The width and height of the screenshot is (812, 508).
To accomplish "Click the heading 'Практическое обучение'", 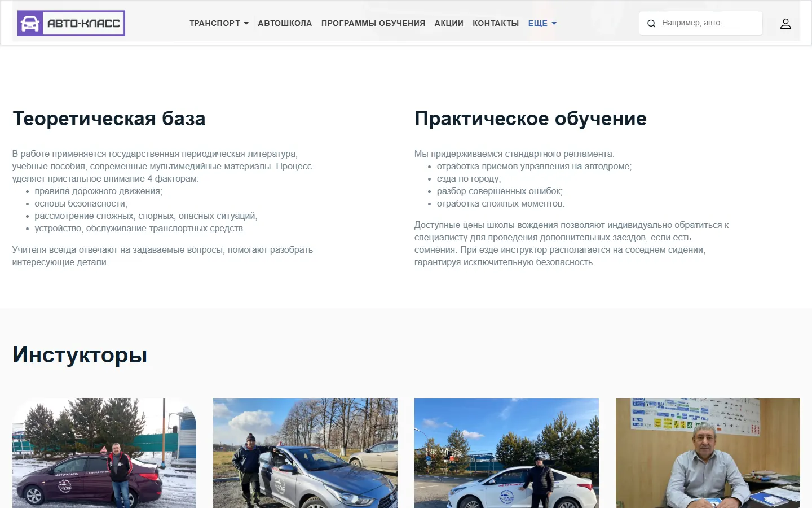I will tap(531, 119).
